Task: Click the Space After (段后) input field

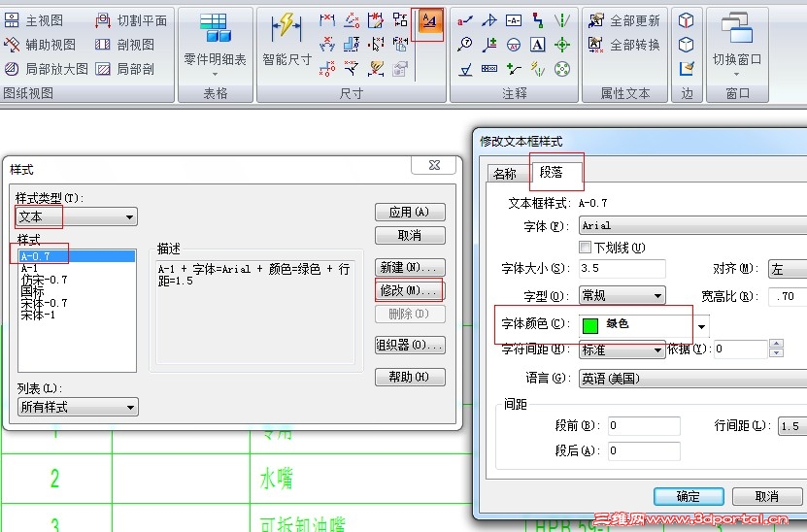Action: pyautogui.click(x=644, y=450)
